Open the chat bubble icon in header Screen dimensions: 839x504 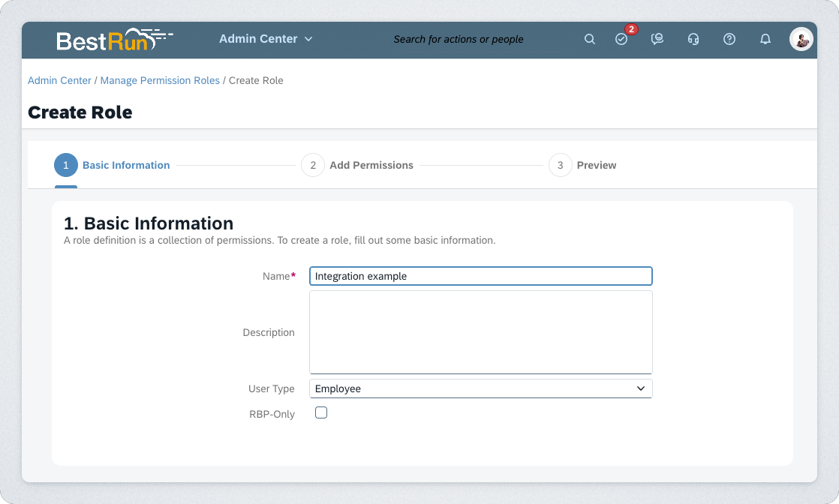(657, 39)
